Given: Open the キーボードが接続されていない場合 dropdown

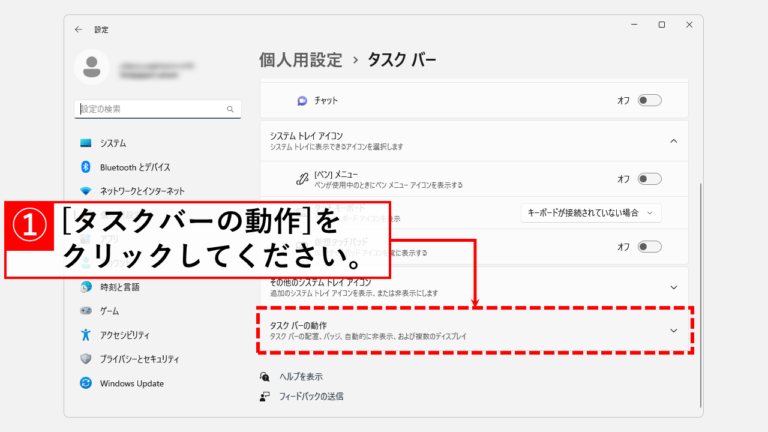Looking at the screenshot, I should 591,213.
